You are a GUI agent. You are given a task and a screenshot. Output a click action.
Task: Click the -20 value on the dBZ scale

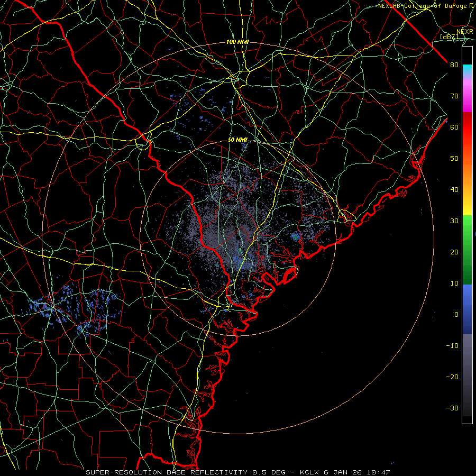click(452, 377)
